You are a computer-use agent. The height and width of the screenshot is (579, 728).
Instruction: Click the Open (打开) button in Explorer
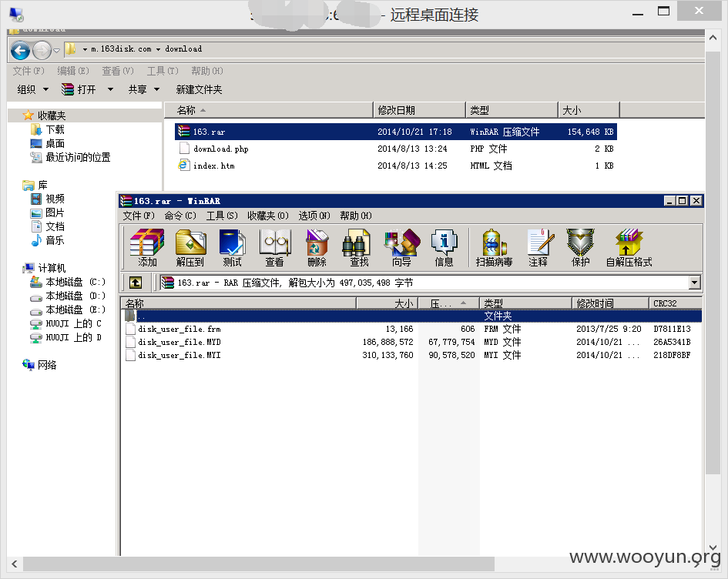point(79,89)
